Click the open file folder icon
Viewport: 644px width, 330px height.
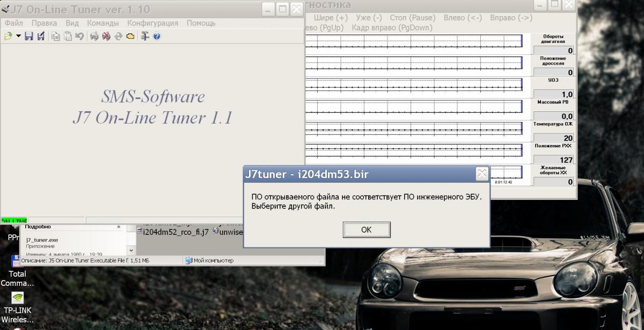[8, 36]
